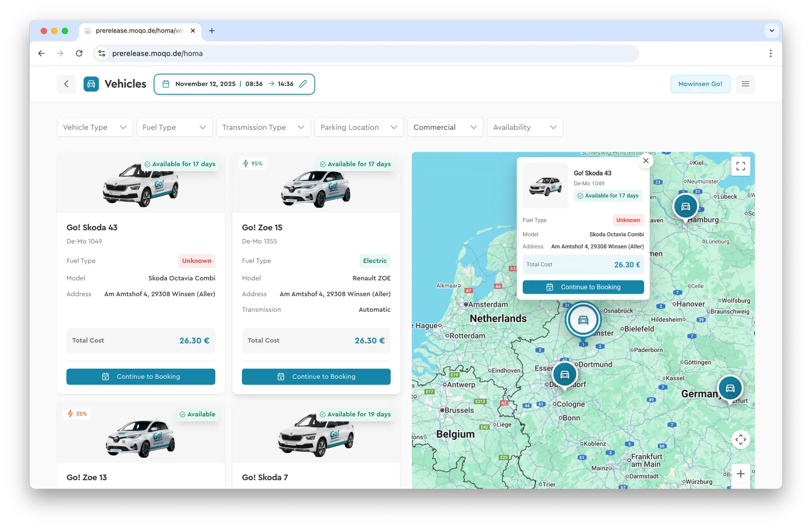Screen dimensions: 812x528
Task: Select the highlighted vehicle marker near Osnabrück
Action: pyautogui.click(x=583, y=320)
